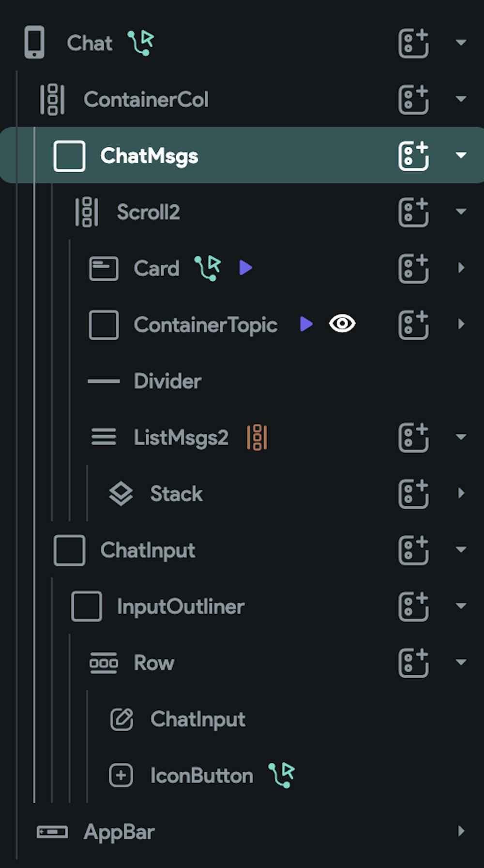Expand the AppBar tree node
Image resolution: width=484 pixels, height=868 pixels.
tap(461, 831)
